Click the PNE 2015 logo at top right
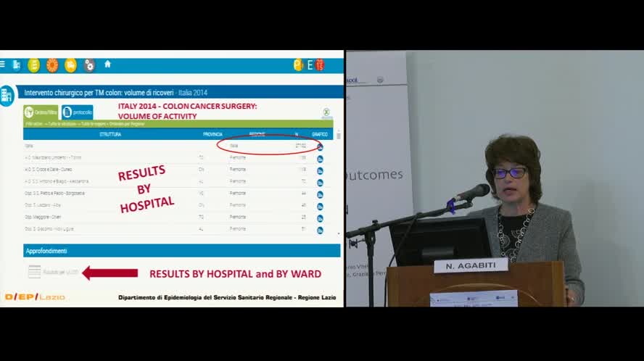This screenshot has height=361, width=644. coord(309,65)
